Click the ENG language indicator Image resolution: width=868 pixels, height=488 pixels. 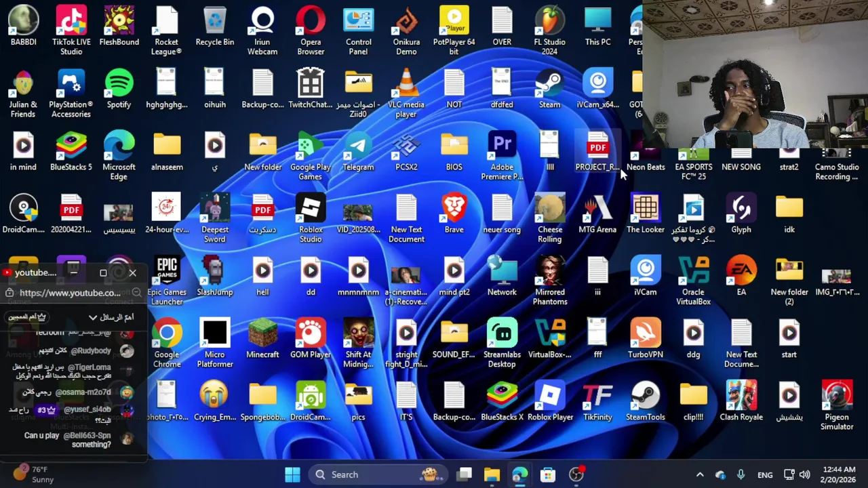[765, 475]
